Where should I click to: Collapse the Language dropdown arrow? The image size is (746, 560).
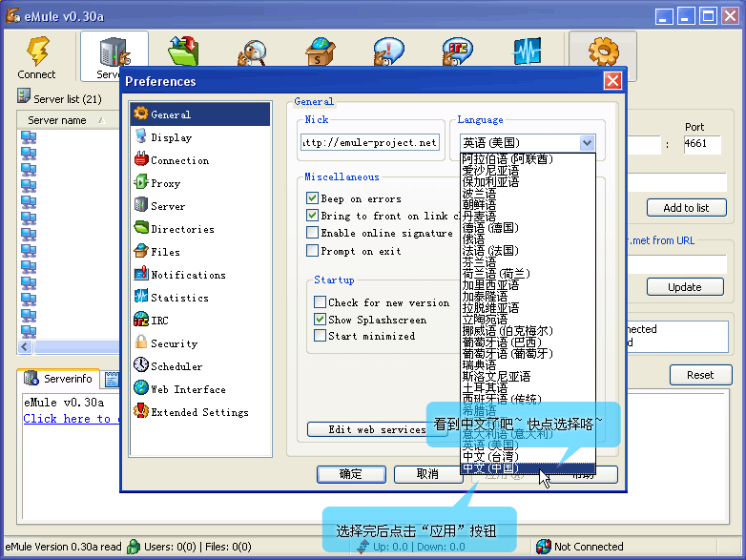click(587, 143)
